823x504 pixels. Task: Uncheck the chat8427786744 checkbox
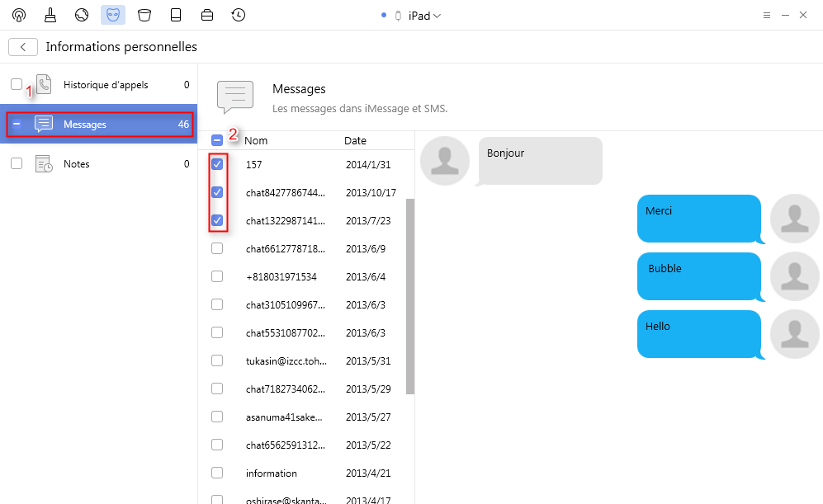coord(217,192)
